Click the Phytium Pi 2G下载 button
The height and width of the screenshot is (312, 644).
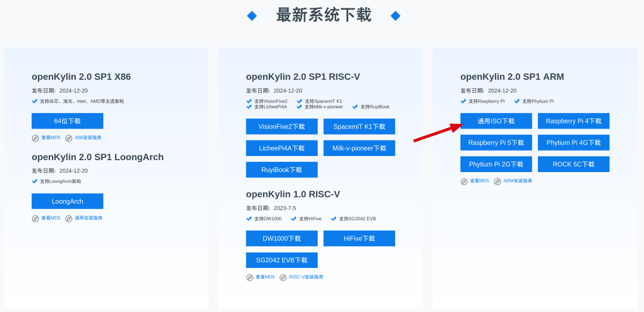click(496, 164)
